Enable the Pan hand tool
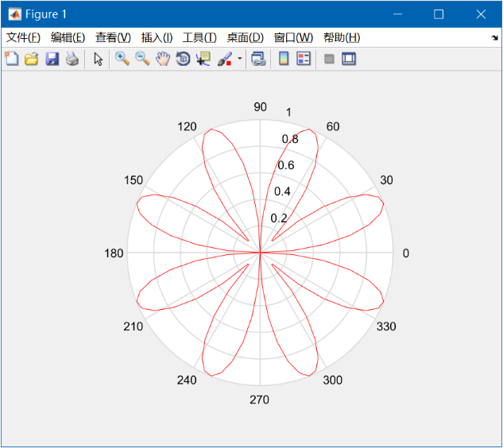 coord(163,59)
